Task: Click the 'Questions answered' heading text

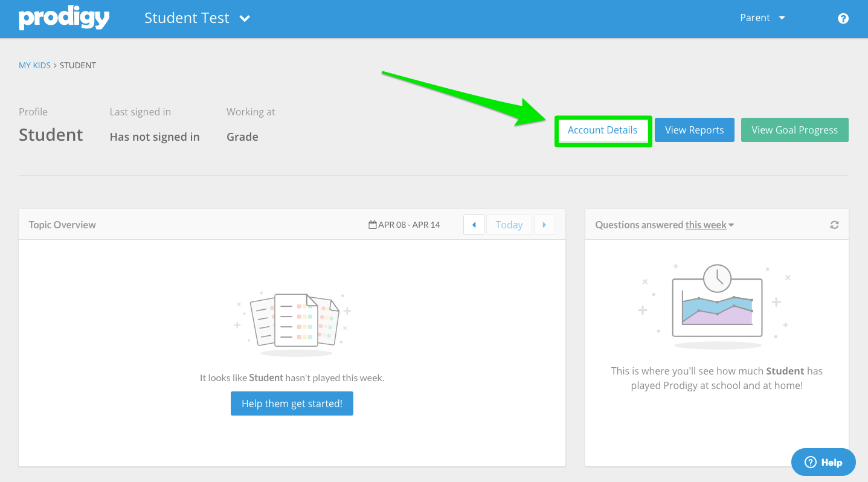Action: click(x=639, y=225)
